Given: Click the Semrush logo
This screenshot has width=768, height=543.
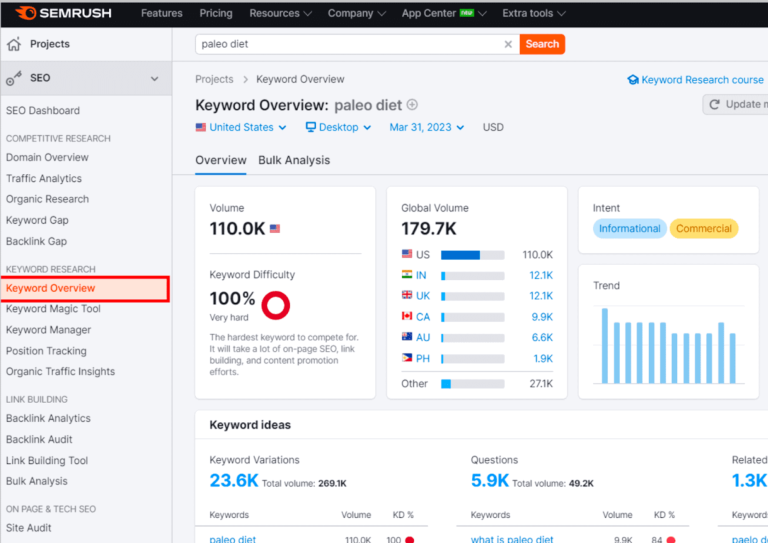Looking at the screenshot, I should click(x=63, y=13).
